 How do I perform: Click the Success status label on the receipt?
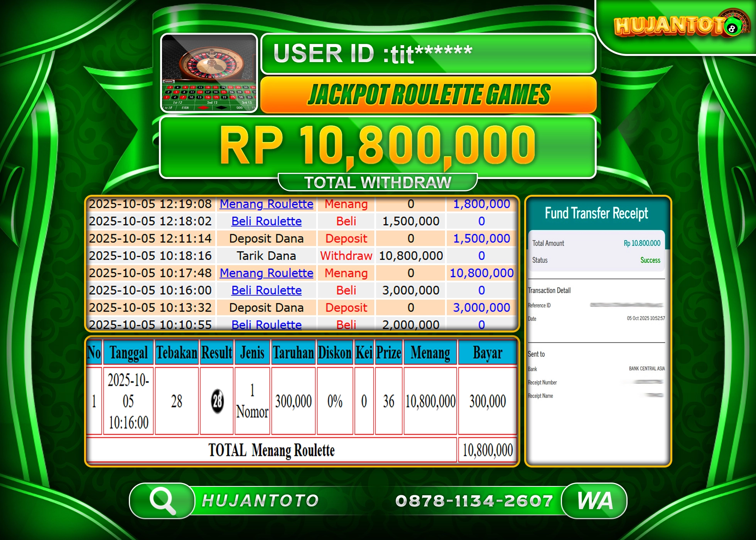pos(650,260)
